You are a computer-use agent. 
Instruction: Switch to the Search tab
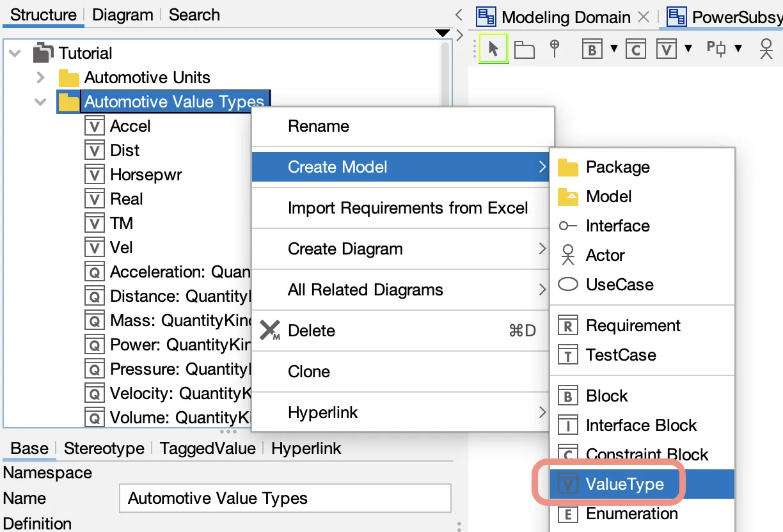click(x=194, y=15)
